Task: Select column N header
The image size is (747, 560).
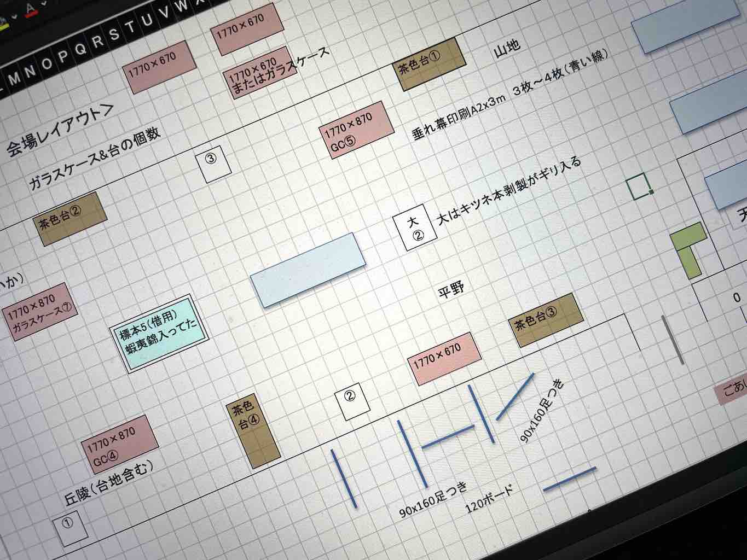Action: coord(30,70)
